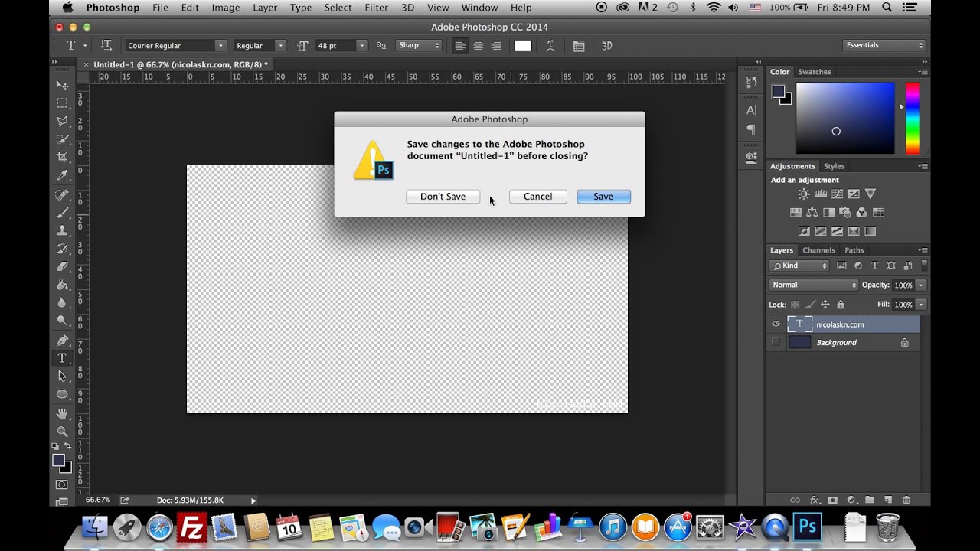Select the Ellipse shape tool
This screenshot has height=551, width=980.
click(x=62, y=394)
